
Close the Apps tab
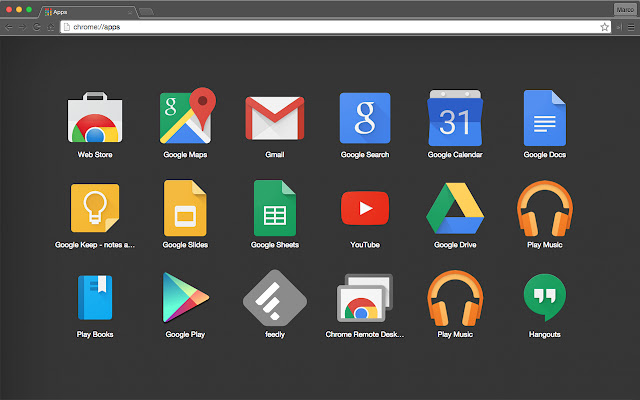pyautogui.click(x=130, y=12)
